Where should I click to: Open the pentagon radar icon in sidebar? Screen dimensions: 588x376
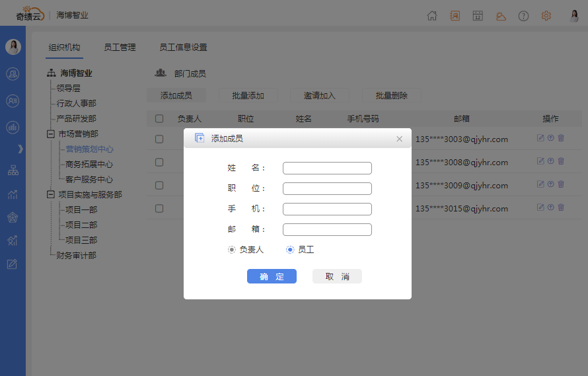(13, 217)
